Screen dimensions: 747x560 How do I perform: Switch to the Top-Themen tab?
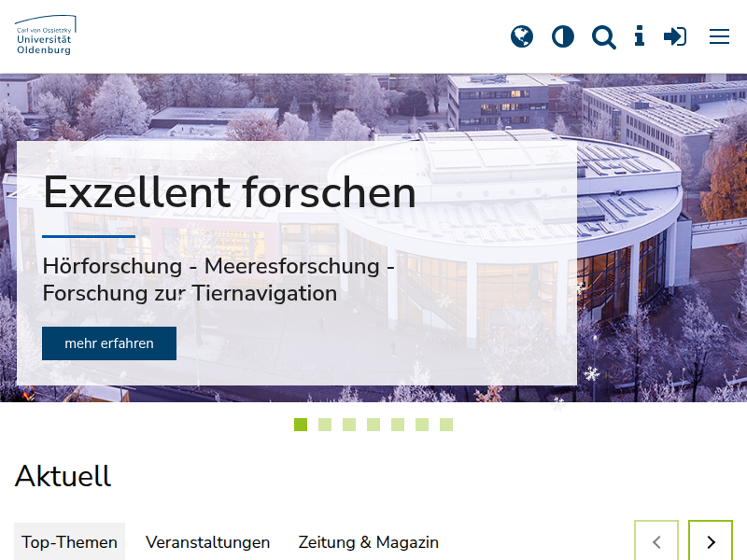(69, 542)
